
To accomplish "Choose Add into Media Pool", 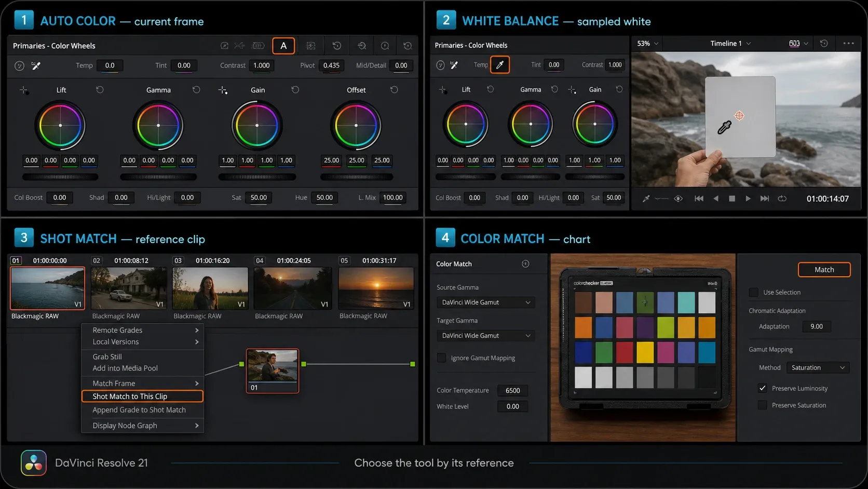I will click(x=143, y=368).
